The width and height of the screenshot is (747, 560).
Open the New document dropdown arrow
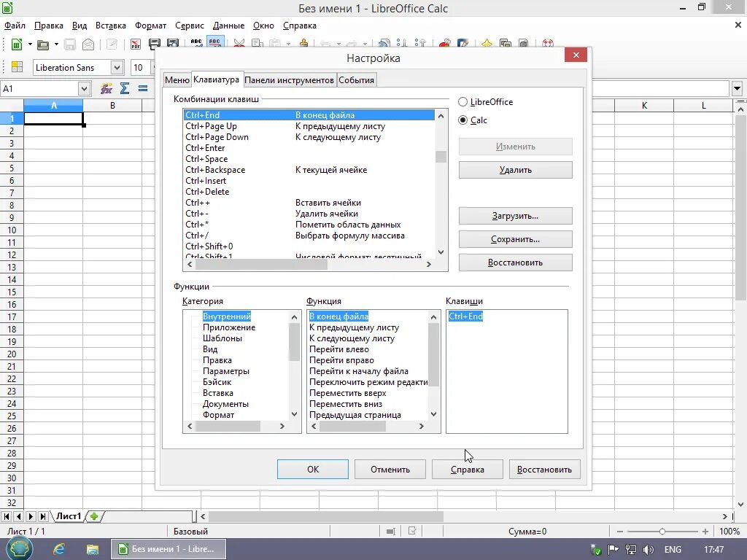30,44
